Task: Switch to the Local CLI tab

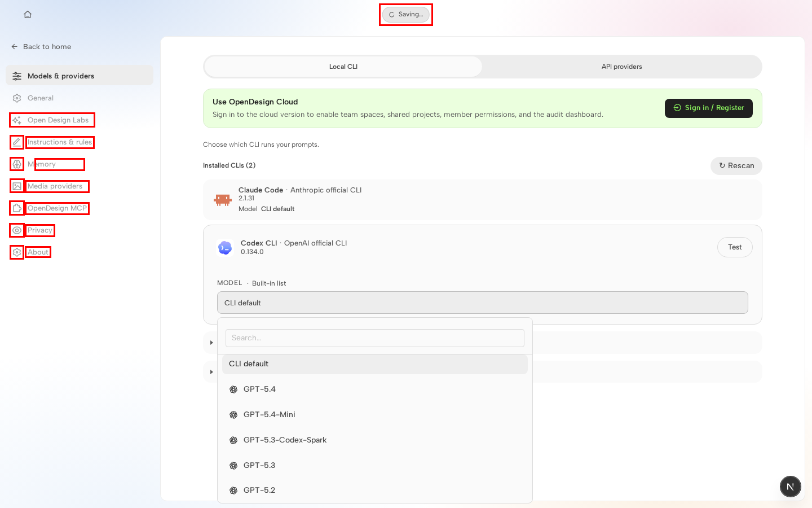Action: pyautogui.click(x=343, y=67)
